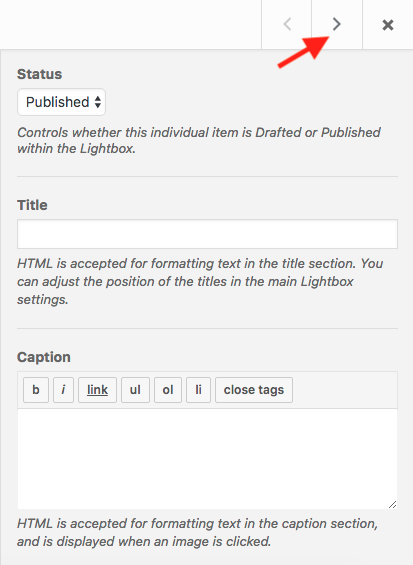Go to the previous lightbox item
This screenshot has width=413, height=565.
click(x=287, y=24)
